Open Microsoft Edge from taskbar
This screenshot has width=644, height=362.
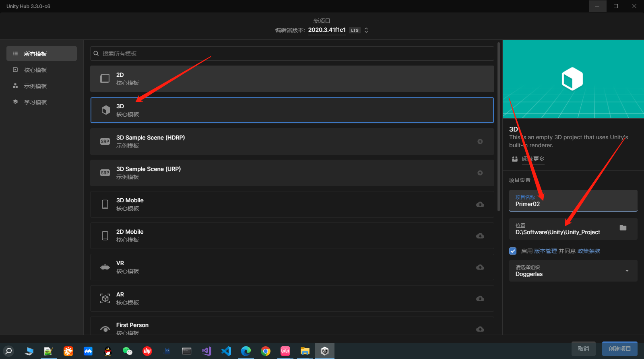(x=246, y=351)
